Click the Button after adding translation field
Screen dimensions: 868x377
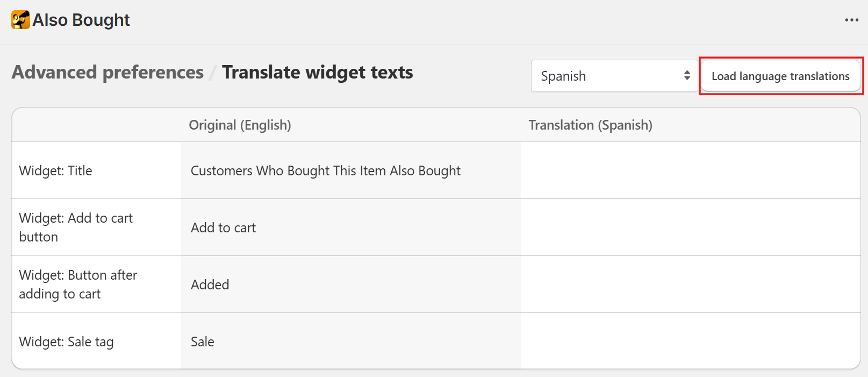690,284
